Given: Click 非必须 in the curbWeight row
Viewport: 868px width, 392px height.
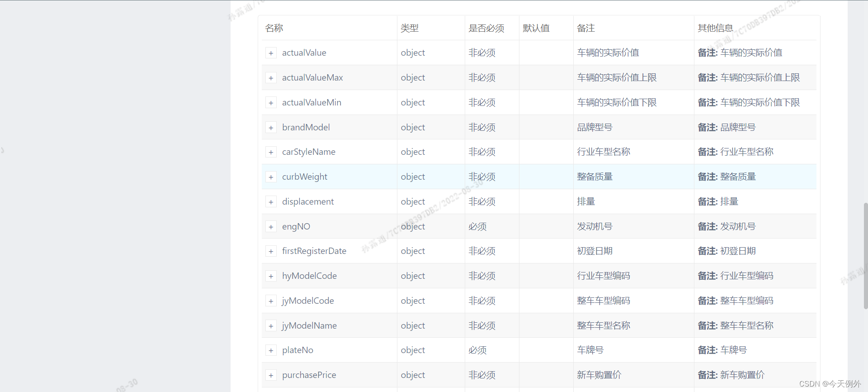Looking at the screenshot, I should click(x=482, y=177).
